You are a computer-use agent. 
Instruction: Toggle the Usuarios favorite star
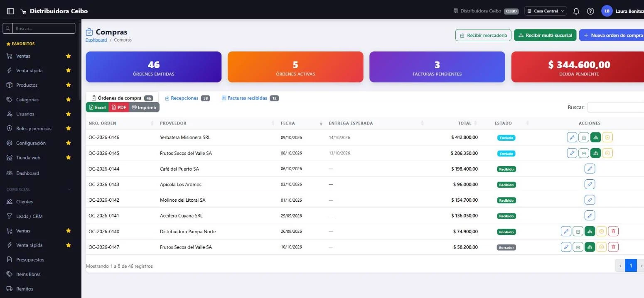pos(69,114)
